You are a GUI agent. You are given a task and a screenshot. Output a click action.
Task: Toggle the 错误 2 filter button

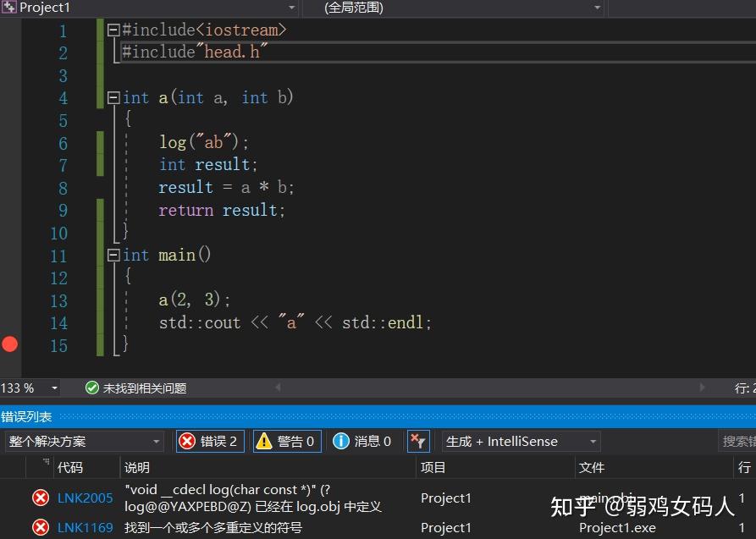(210, 441)
